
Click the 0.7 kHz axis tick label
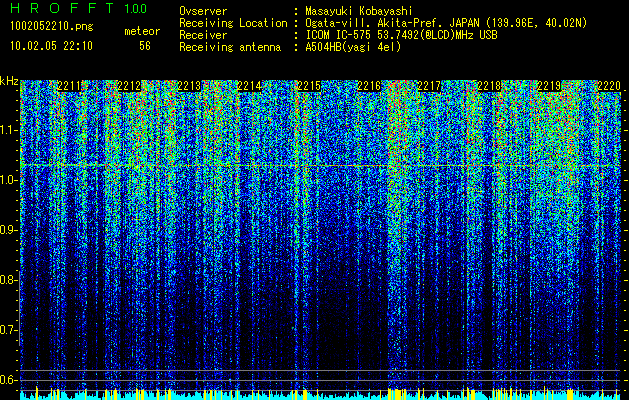pos(8,330)
